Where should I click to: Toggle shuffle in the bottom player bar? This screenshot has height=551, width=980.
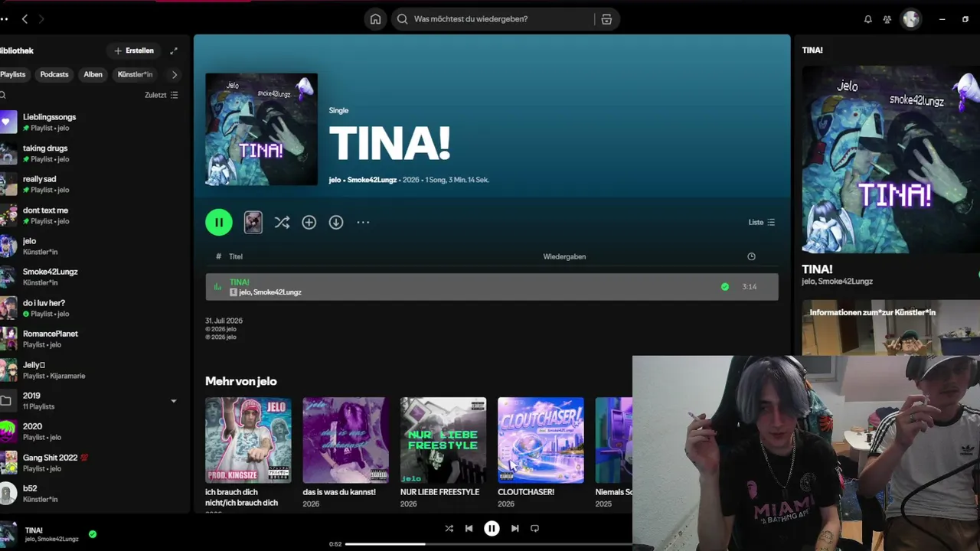coord(449,528)
